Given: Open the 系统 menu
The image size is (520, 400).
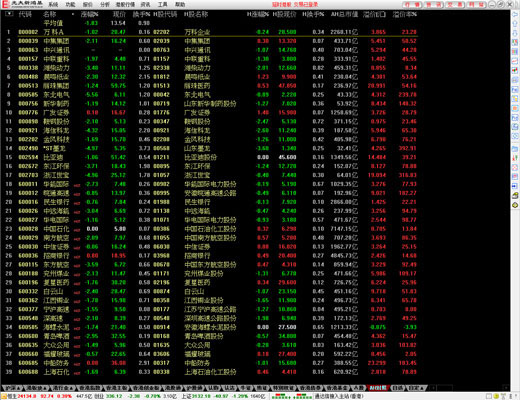Looking at the screenshot, I should tap(53, 5).
